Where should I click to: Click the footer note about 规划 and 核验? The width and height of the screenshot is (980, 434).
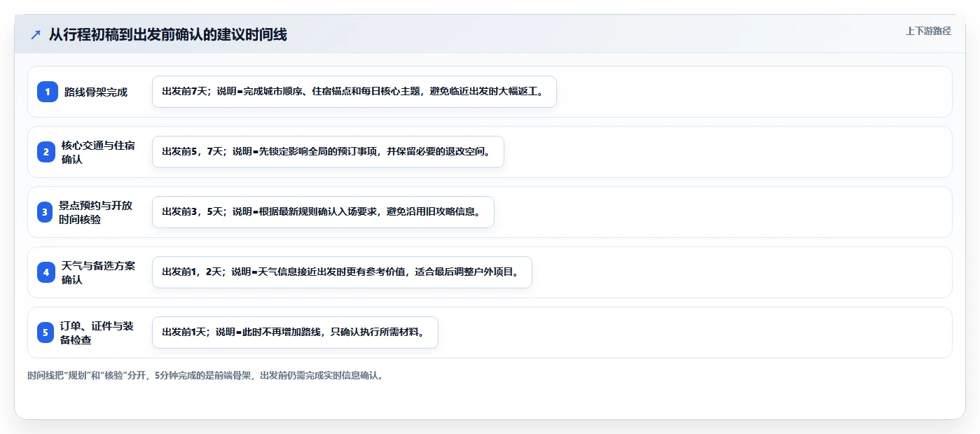(205, 375)
